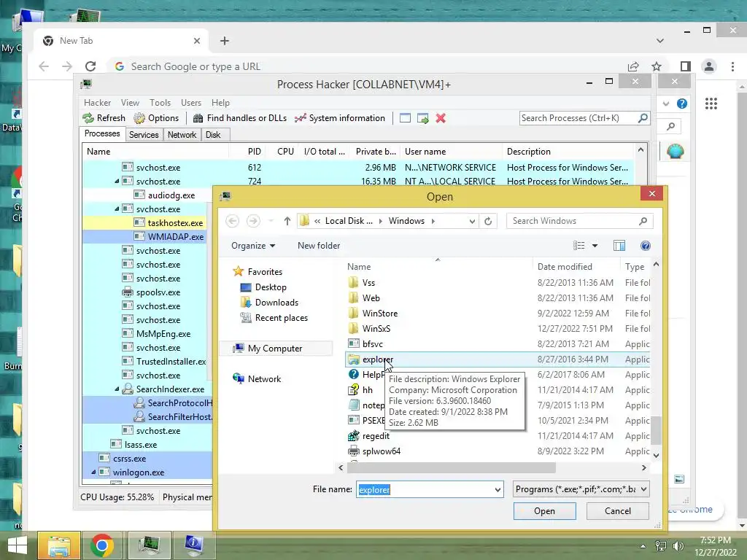Click New folder button
The image size is (747, 560).
[x=319, y=246]
